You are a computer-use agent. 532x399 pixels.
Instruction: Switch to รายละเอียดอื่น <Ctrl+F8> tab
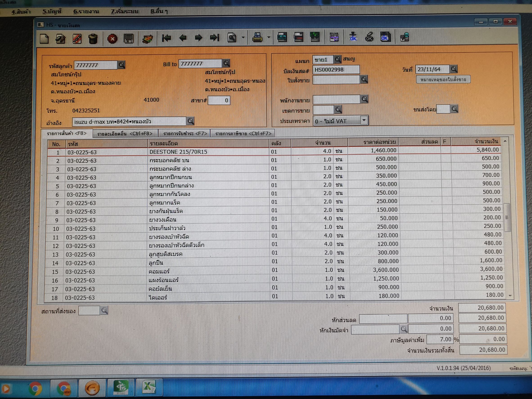[125, 134]
